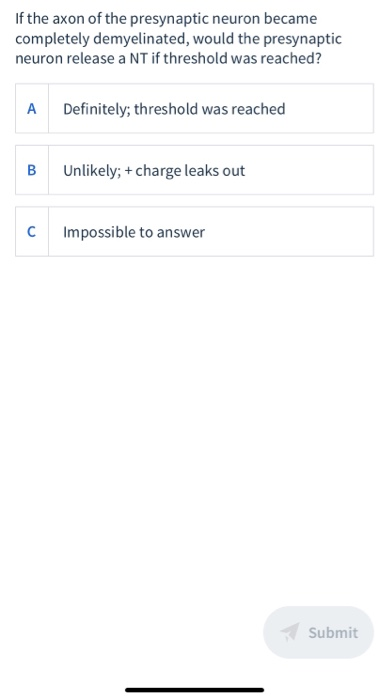
Task: Tap the blue letter A label
Action: 32,108
